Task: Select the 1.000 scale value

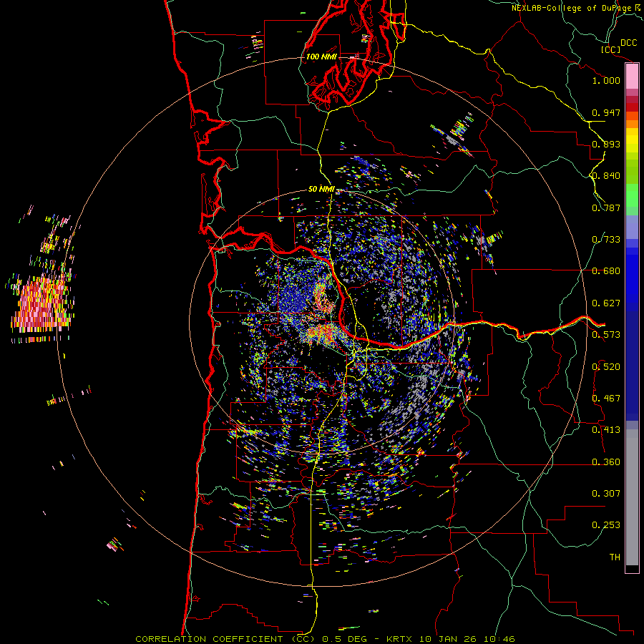Action: click(x=606, y=80)
